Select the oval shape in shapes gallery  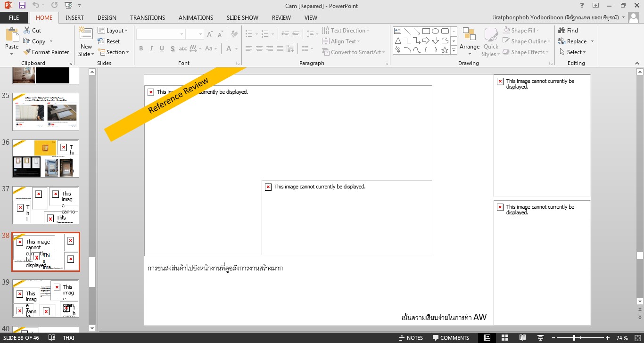point(435,31)
